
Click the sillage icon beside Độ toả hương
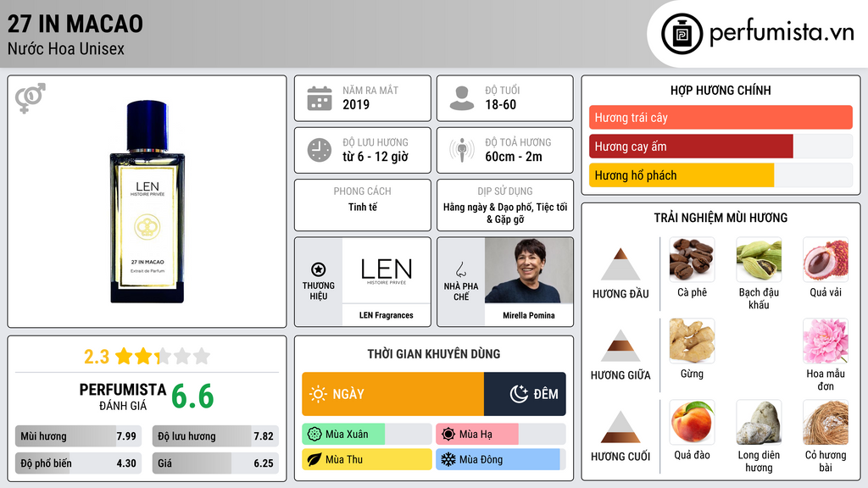point(462,150)
